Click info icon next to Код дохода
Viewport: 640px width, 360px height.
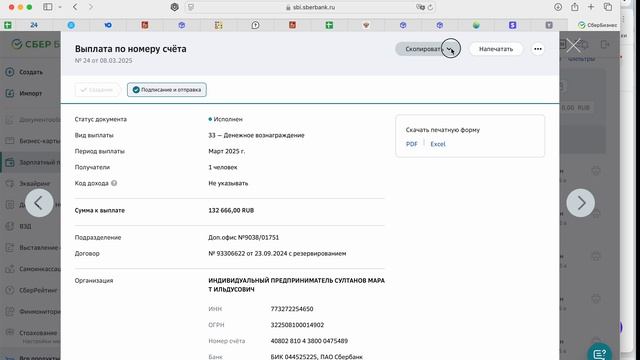[114, 183]
